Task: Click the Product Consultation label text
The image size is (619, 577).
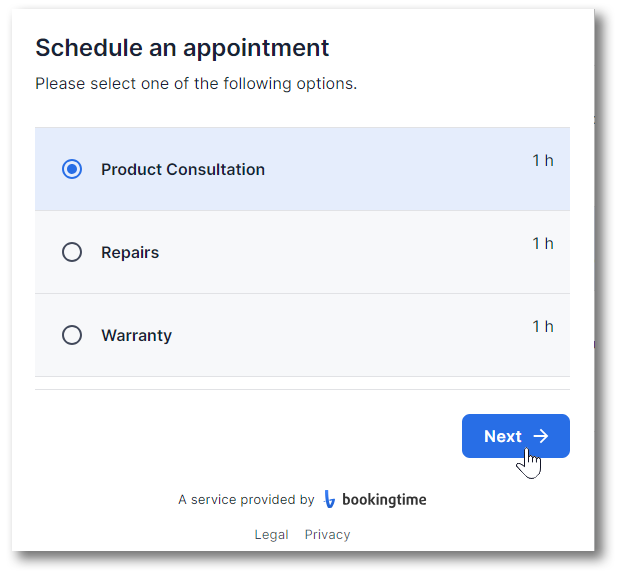Action: pyautogui.click(x=183, y=170)
